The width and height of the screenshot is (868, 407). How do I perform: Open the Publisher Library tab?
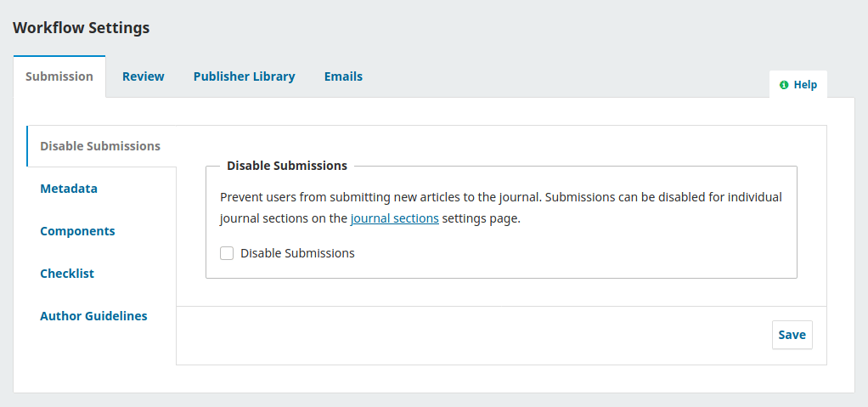[x=244, y=76]
